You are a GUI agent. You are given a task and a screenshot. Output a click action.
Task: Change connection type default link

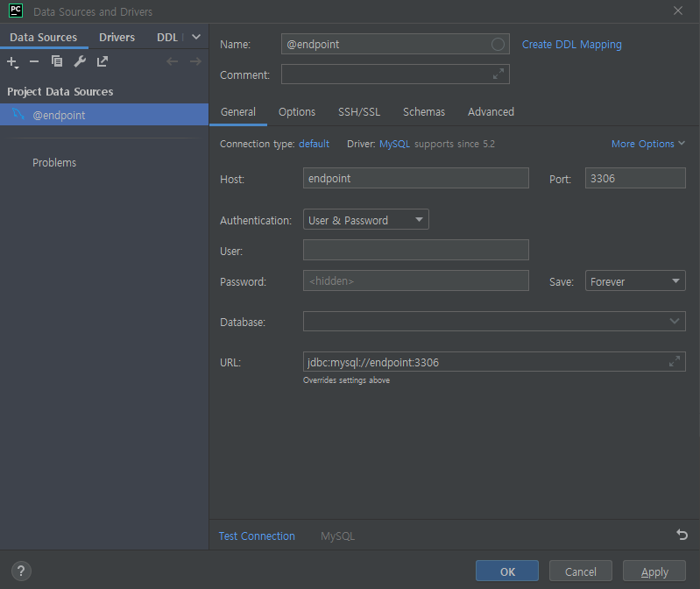[314, 144]
